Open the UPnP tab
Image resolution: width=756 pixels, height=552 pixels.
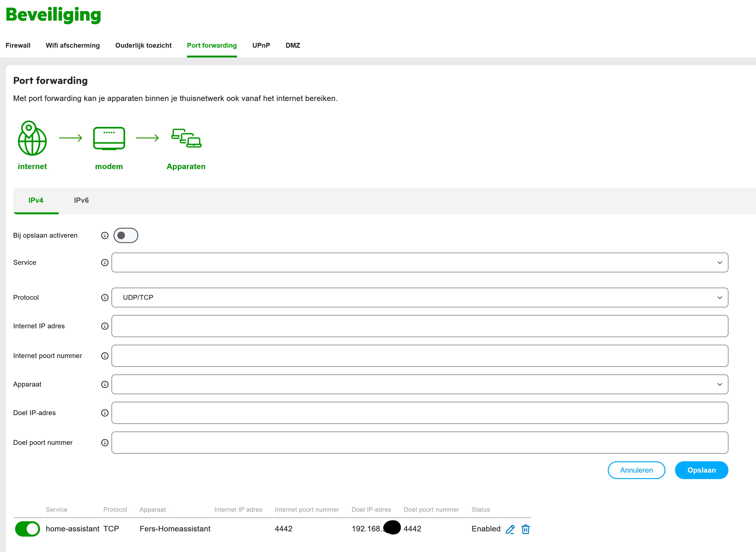261,46
